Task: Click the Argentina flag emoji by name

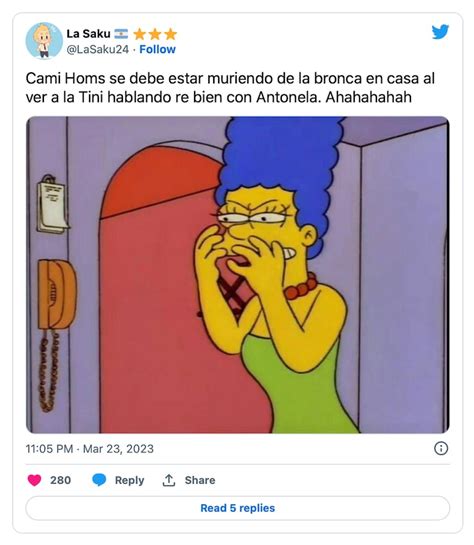Action: (x=121, y=34)
